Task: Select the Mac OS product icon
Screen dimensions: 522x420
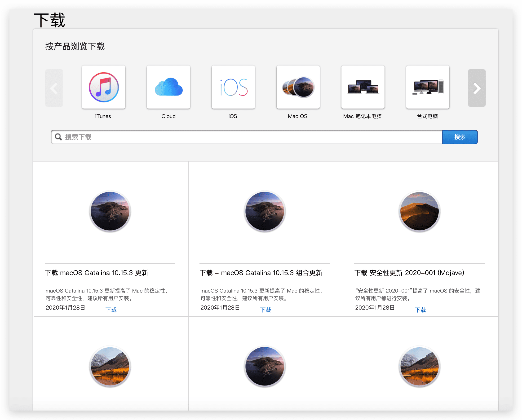Action: (x=298, y=87)
